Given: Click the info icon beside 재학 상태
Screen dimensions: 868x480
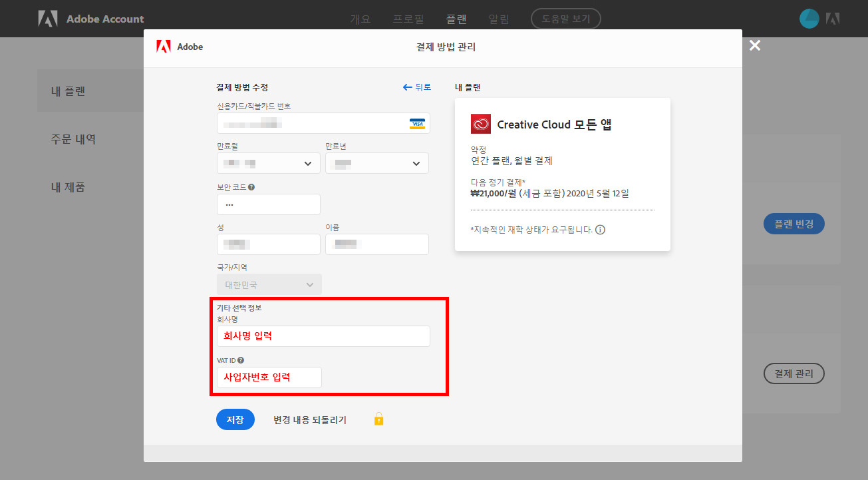Looking at the screenshot, I should [600, 230].
